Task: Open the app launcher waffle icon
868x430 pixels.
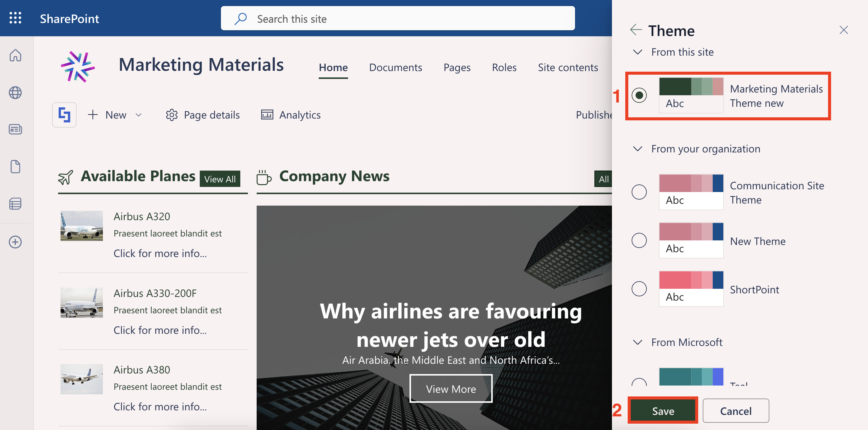Action: point(15,18)
